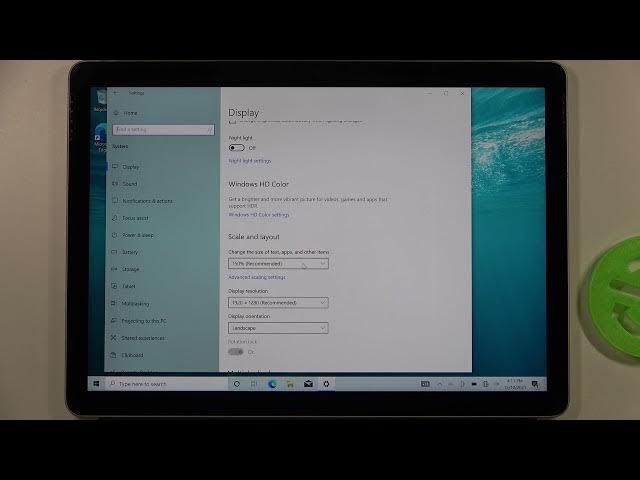Viewport: 640px width, 480px height.
Task: Expand the Landscape orientation dropdown
Action: coord(278,328)
